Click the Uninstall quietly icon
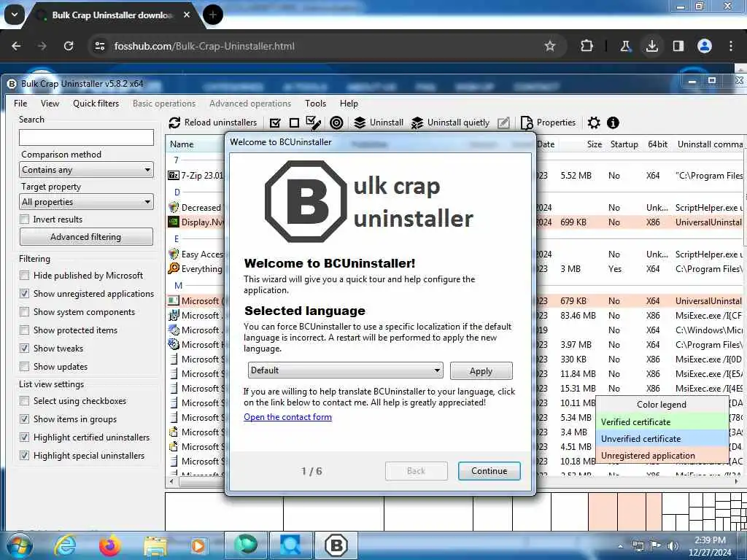The width and height of the screenshot is (747, 560). point(417,122)
